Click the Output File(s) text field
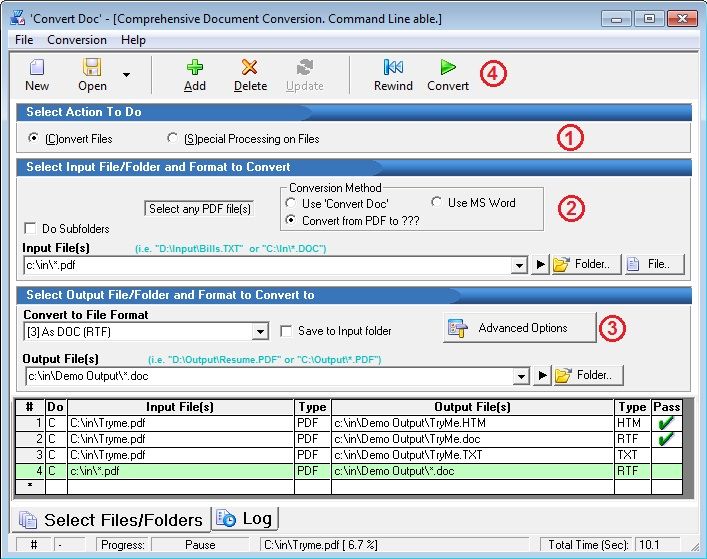707x559 pixels. tap(270, 376)
